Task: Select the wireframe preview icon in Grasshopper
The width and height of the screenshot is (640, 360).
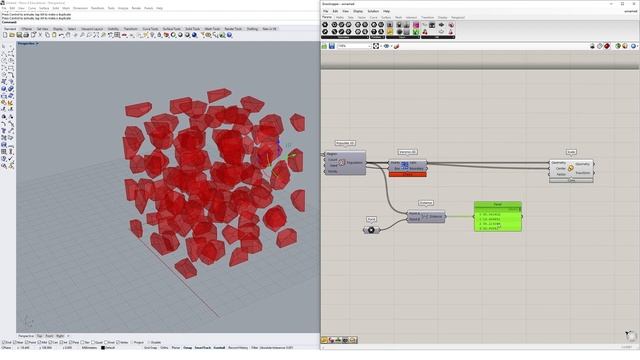Action: point(600,46)
